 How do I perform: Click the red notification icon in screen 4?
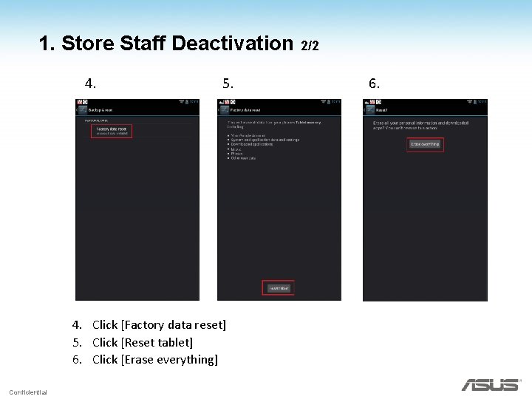[80, 102]
